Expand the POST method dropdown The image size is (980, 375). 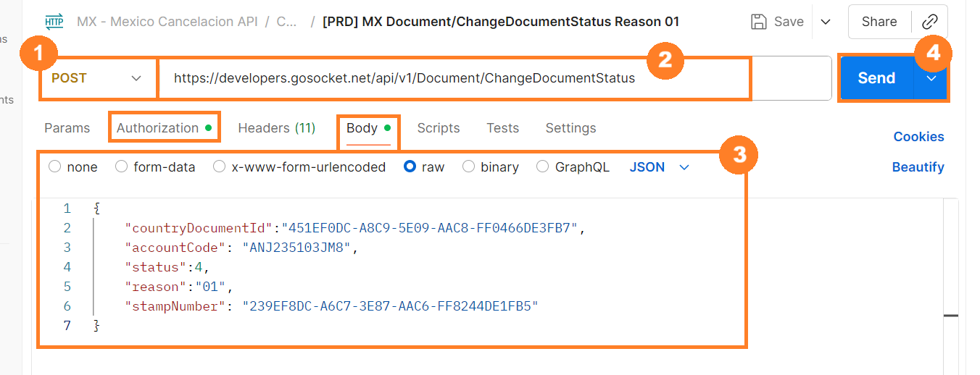tap(96, 77)
